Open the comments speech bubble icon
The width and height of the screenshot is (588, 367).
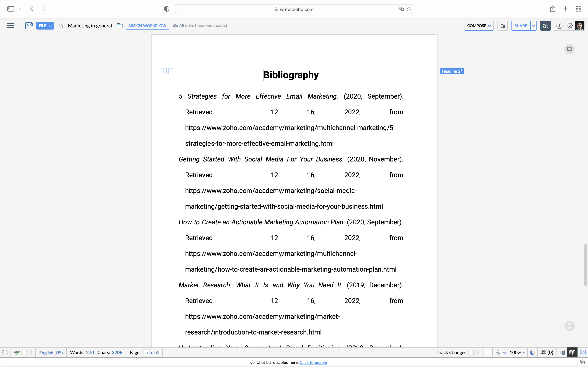[x=5, y=352]
